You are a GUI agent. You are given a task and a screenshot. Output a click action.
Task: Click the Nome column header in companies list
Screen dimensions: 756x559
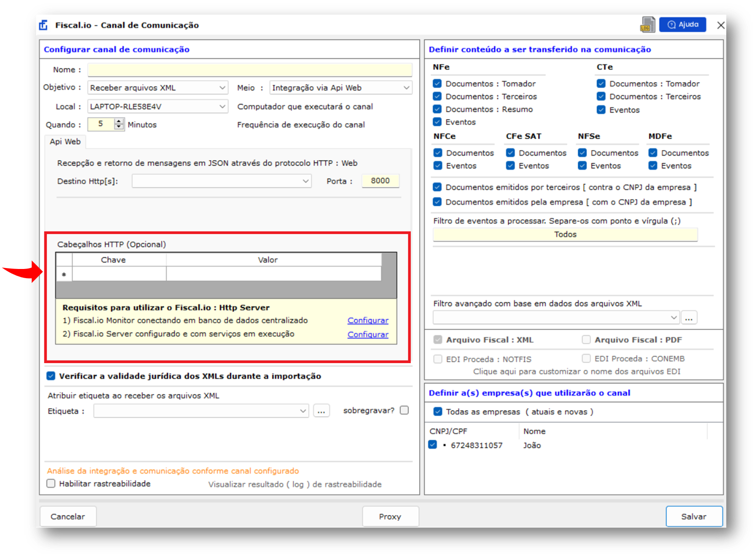534,431
